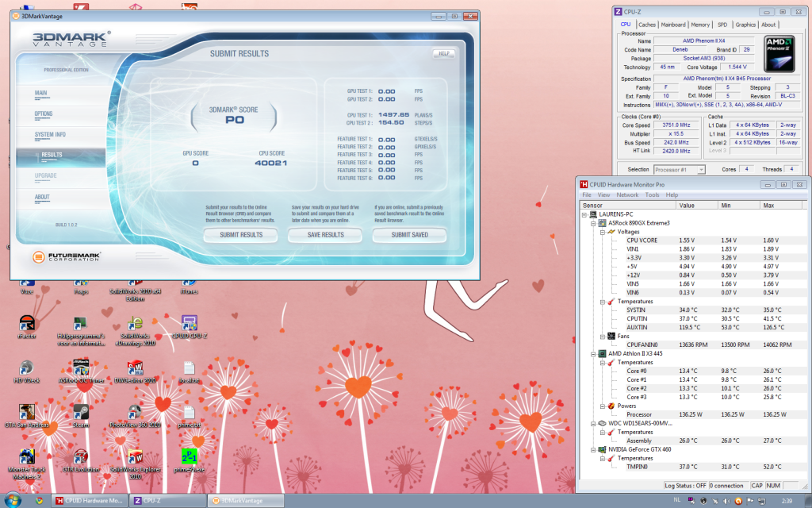Collapse the Fans tree branch
This screenshot has height=508, width=812.
pyautogui.click(x=603, y=336)
